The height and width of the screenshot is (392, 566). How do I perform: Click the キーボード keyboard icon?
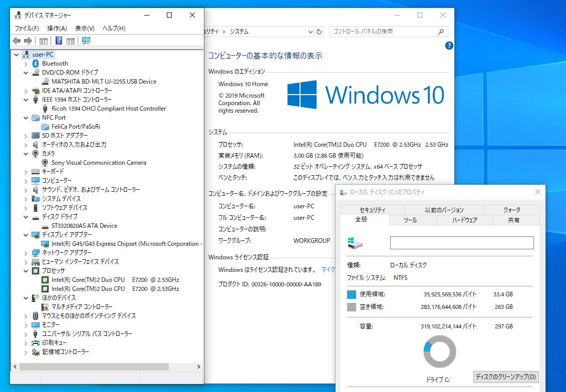coord(36,171)
